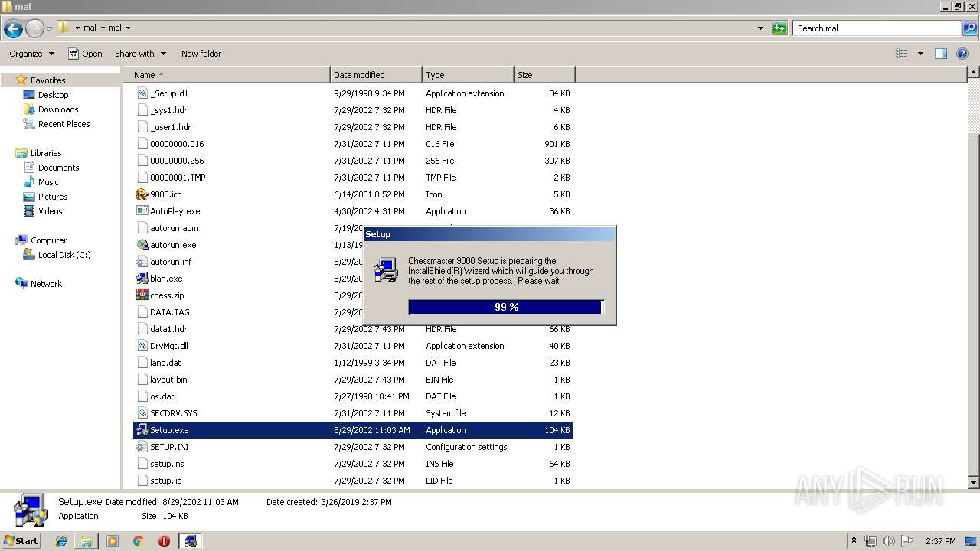The image size is (980, 551).
Task: Click the Setup progress bar at 99%
Action: point(506,307)
